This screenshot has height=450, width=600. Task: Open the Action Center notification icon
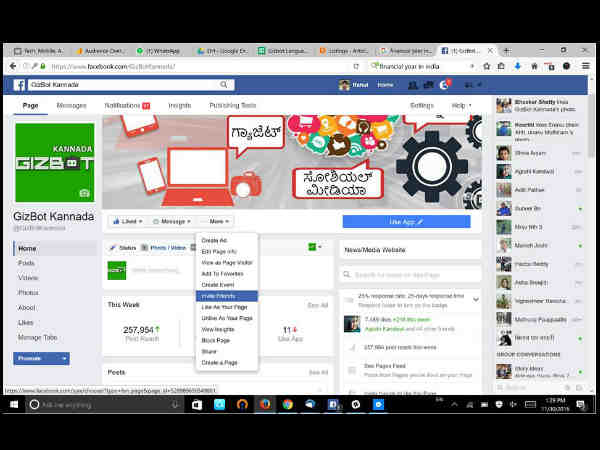tap(580, 404)
